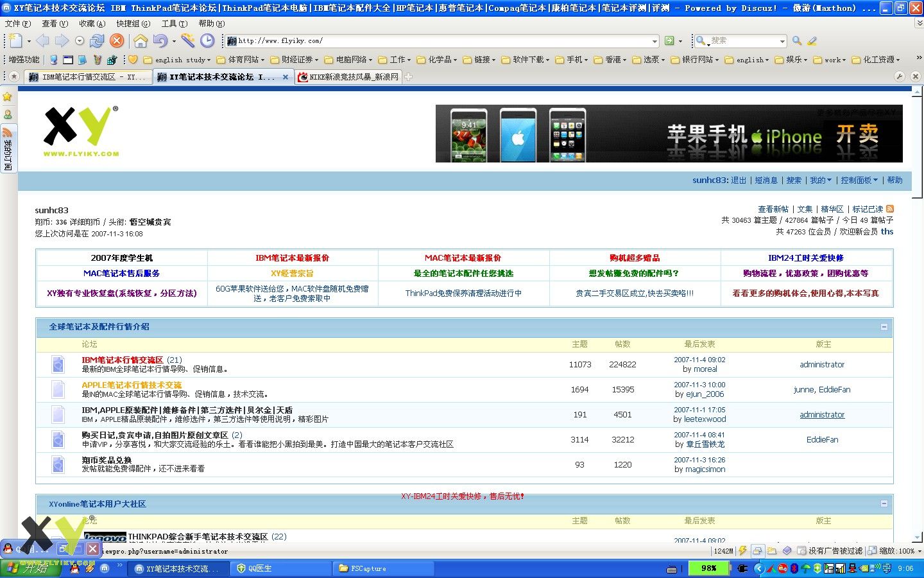Click the browser Refresh icon
The image size is (924, 578).
click(x=97, y=41)
